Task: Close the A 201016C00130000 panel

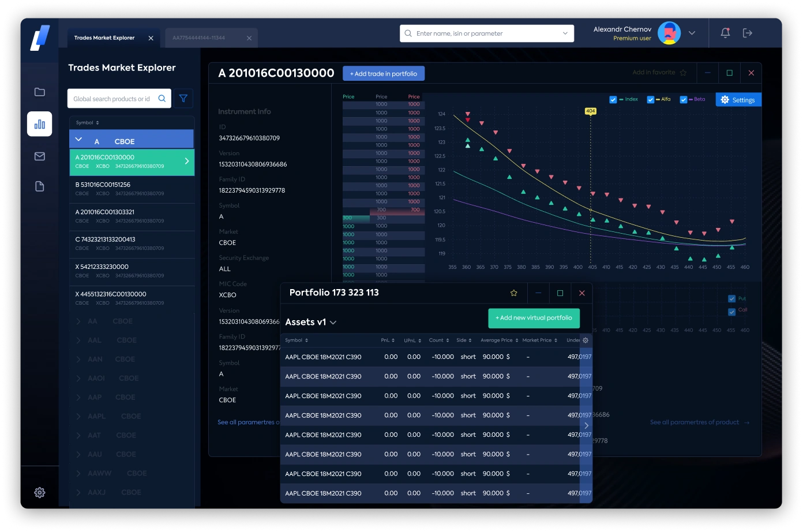Action: [751, 73]
